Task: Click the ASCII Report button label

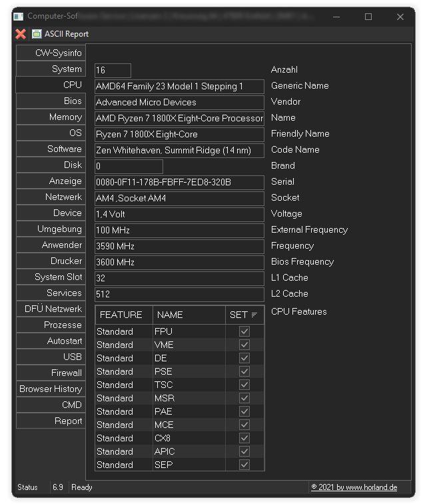Action: coord(67,34)
